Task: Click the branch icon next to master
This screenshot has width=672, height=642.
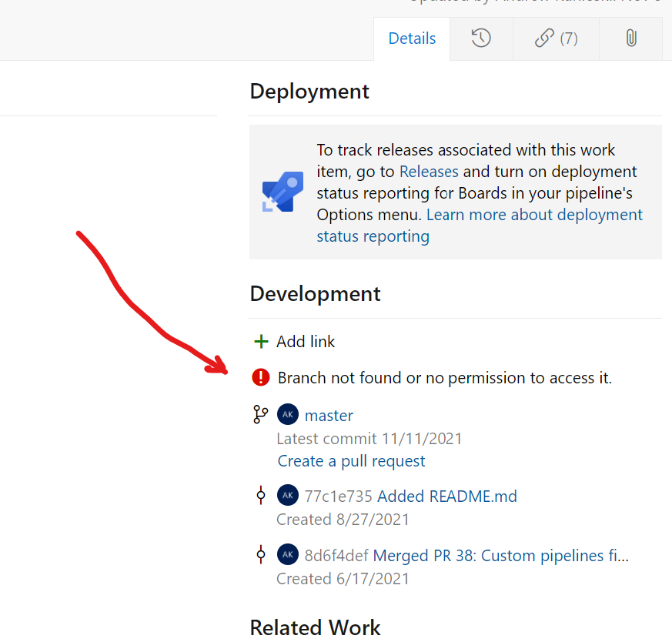Action: 261,415
